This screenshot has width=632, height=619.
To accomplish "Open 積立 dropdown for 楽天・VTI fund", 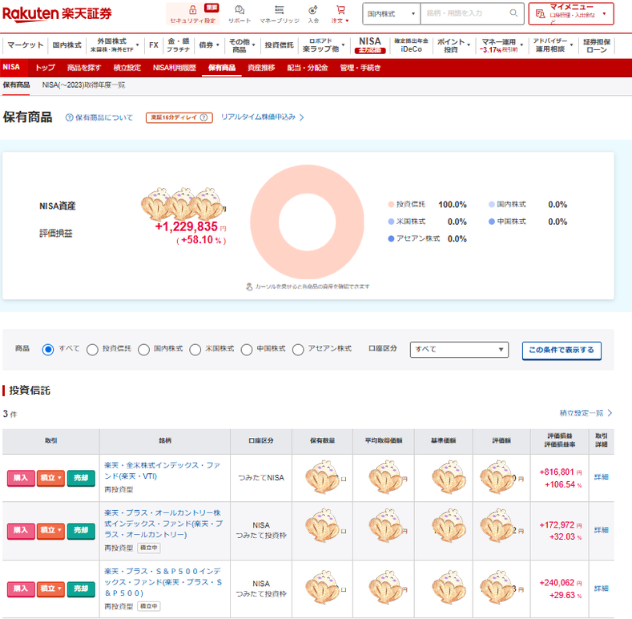I will 51,478.
